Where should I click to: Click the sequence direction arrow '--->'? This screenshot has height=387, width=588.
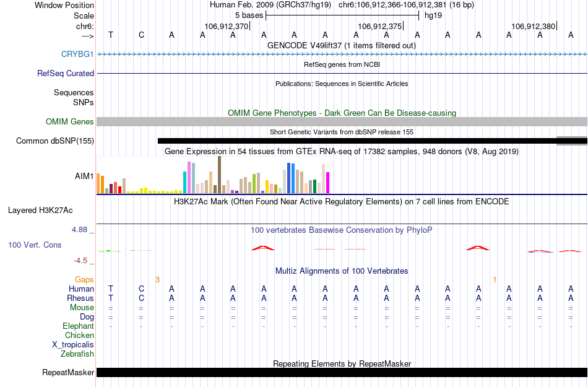87,36
